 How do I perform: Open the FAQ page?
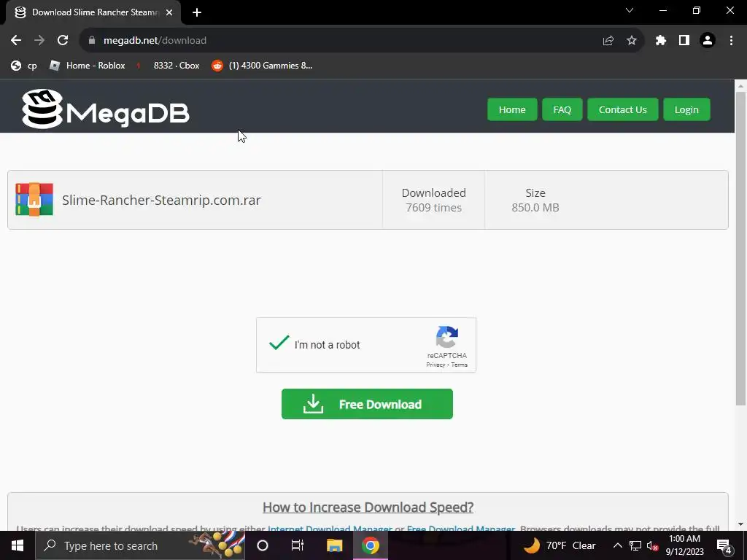562,109
